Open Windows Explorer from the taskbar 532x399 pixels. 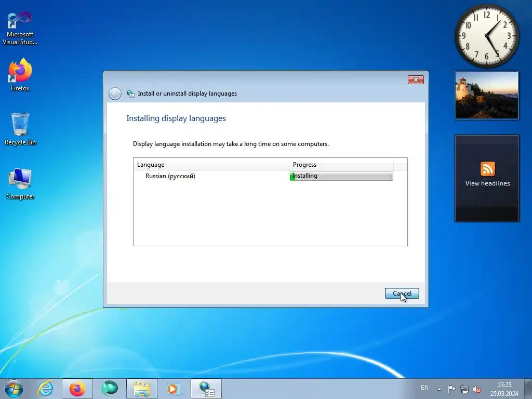pos(142,389)
